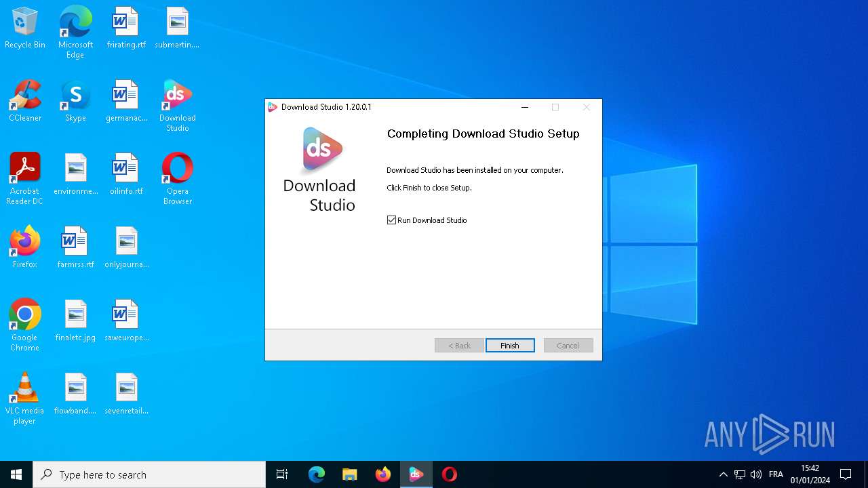Minimize the Download Studio setup window
Viewport: 868px width, 488px height.
coord(524,107)
